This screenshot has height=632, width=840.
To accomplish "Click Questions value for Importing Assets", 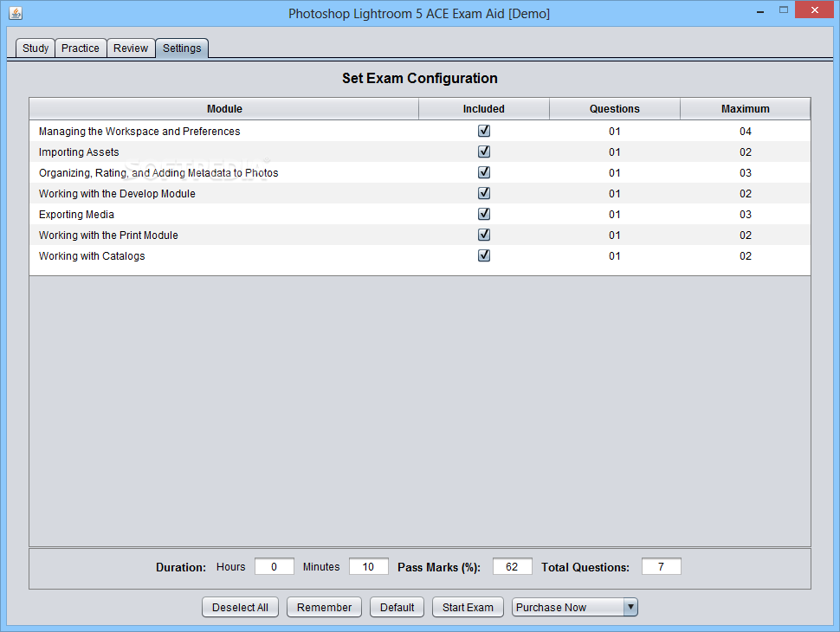I will (x=615, y=152).
